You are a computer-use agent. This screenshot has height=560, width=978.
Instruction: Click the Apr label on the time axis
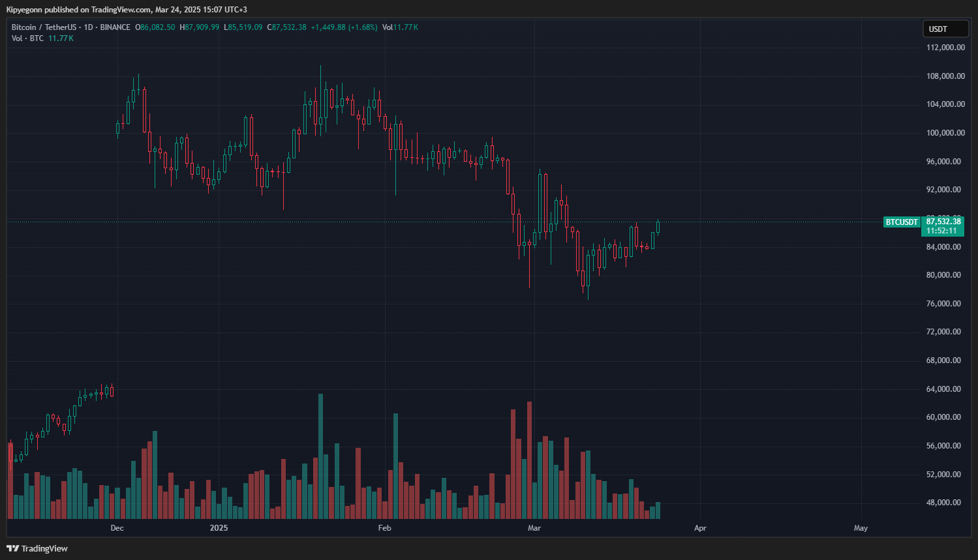coord(700,528)
